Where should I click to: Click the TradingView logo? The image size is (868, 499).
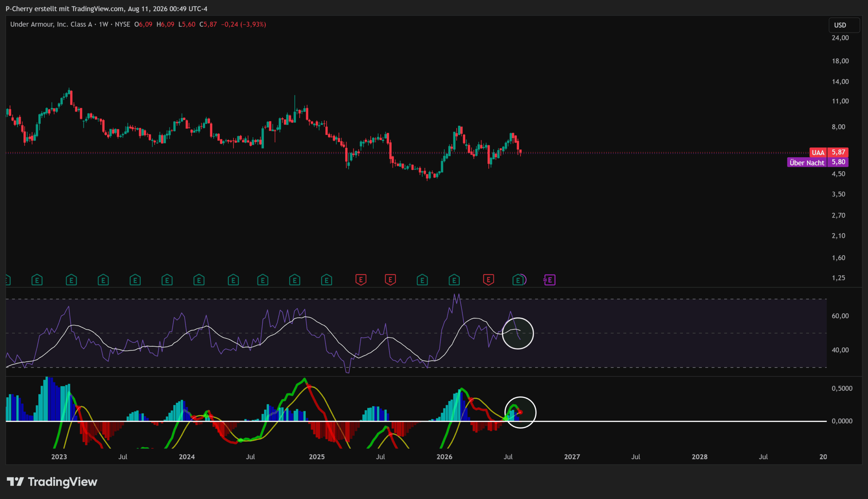point(52,482)
